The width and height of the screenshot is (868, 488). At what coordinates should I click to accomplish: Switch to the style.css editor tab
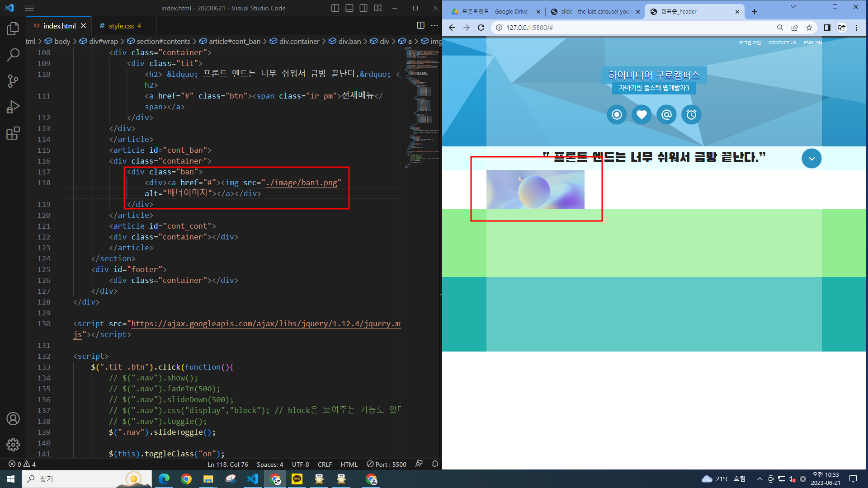click(121, 26)
